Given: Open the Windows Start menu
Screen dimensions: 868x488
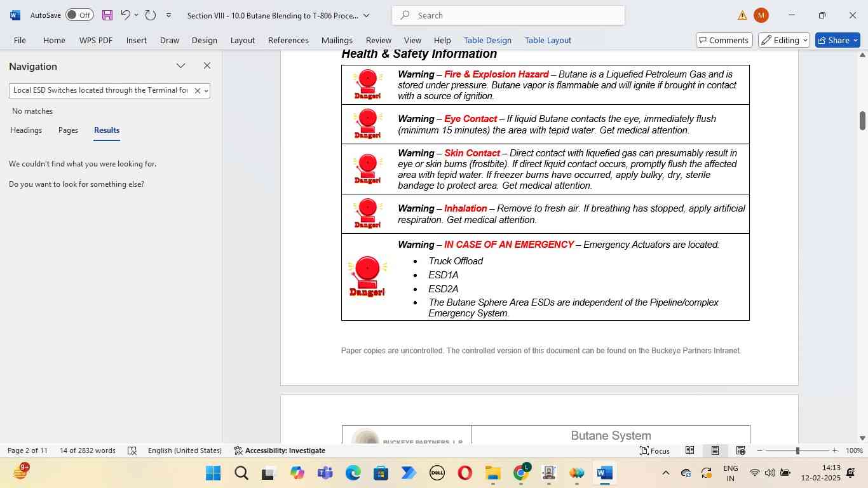Looking at the screenshot, I should click(x=214, y=473).
